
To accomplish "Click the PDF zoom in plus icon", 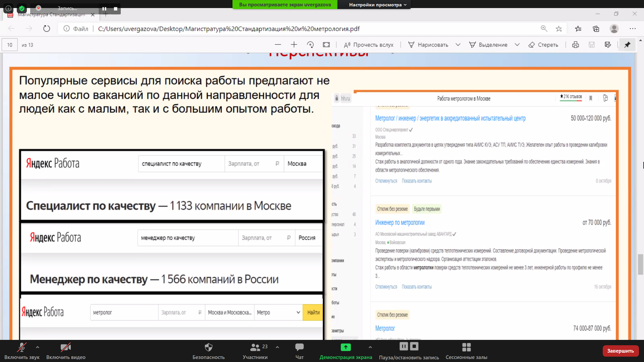I will click(x=294, y=45).
